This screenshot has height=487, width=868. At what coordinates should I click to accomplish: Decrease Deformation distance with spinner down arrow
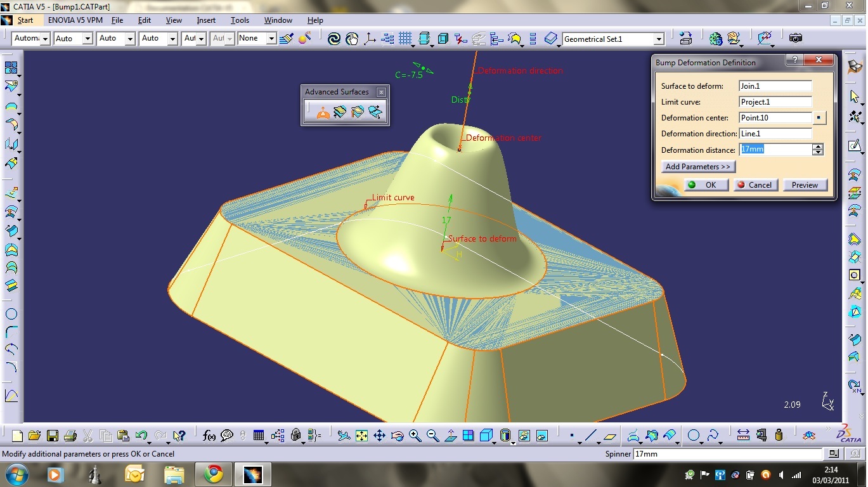(818, 153)
